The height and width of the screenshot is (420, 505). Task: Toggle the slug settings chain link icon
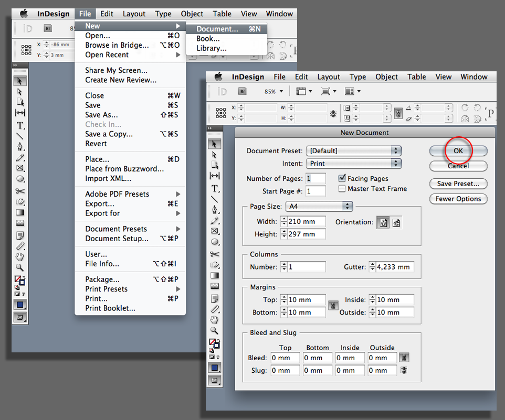[404, 370]
